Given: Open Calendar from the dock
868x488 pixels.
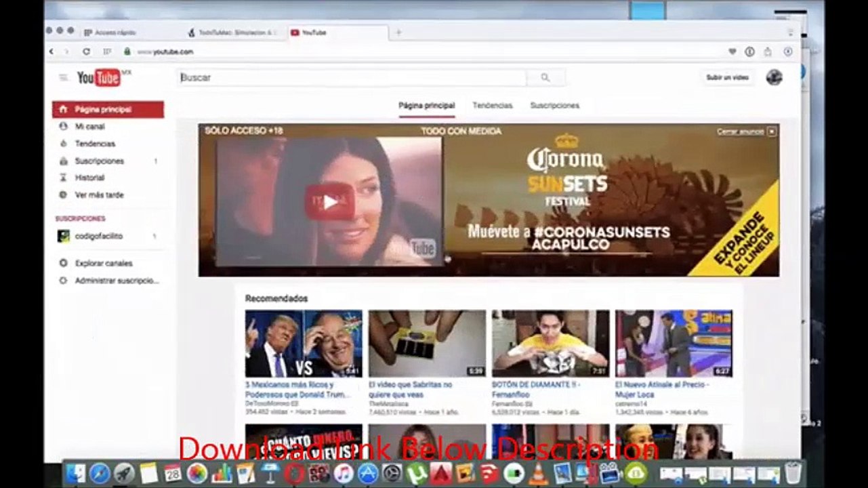Looking at the screenshot, I should 173,473.
